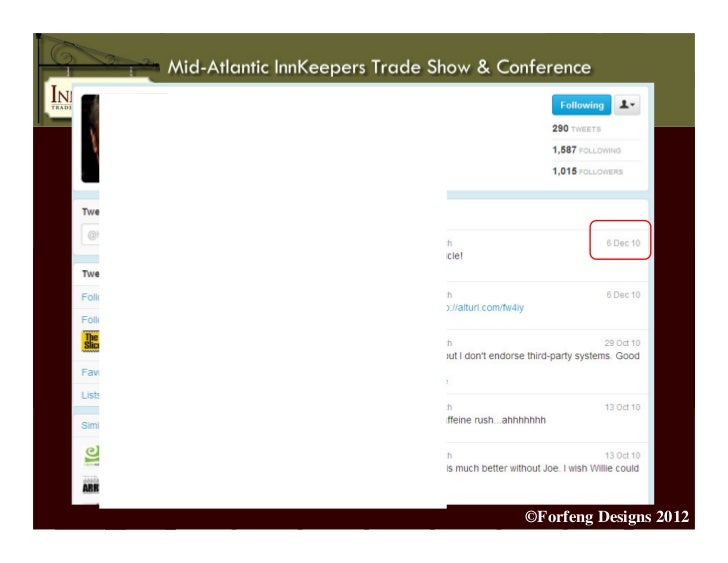View the 290 Tweets count
Screen dimensions: 728x563
click(576, 129)
